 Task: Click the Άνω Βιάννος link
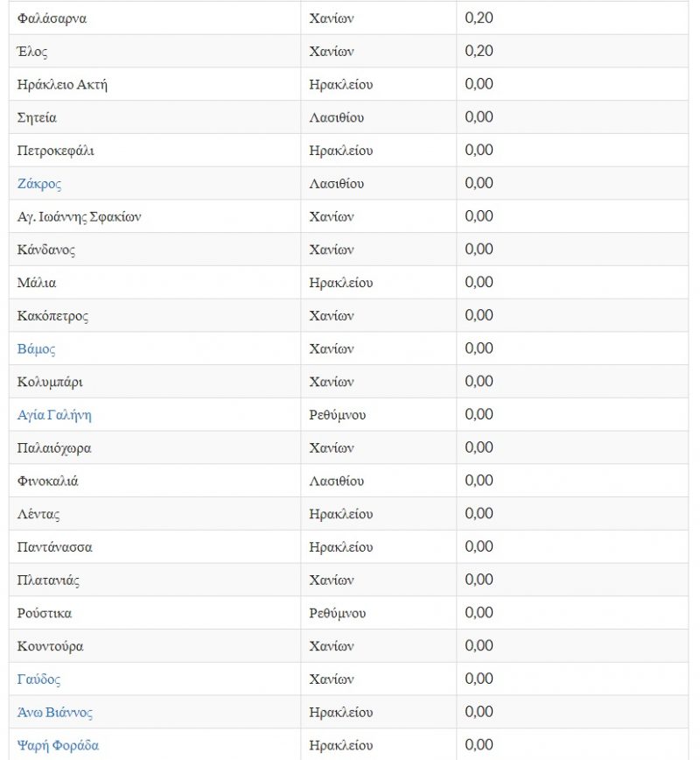[55, 713]
